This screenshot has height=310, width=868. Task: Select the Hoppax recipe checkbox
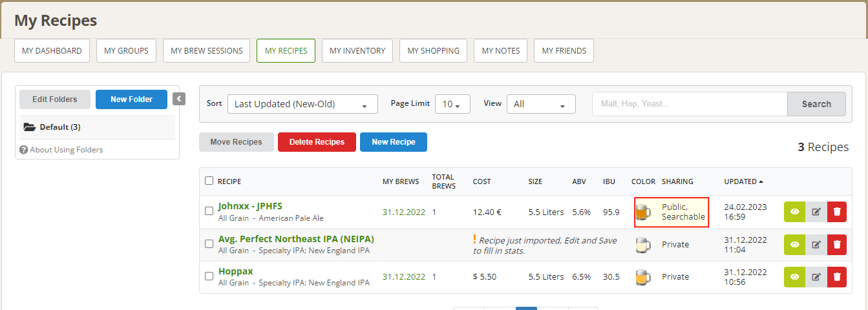point(209,276)
